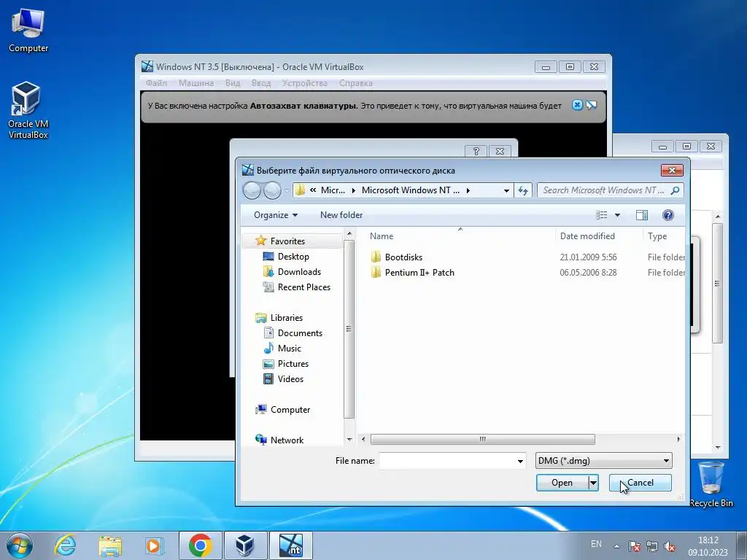The image size is (747, 560).
Task: Open the File name dropdown arrow
Action: tap(519, 461)
